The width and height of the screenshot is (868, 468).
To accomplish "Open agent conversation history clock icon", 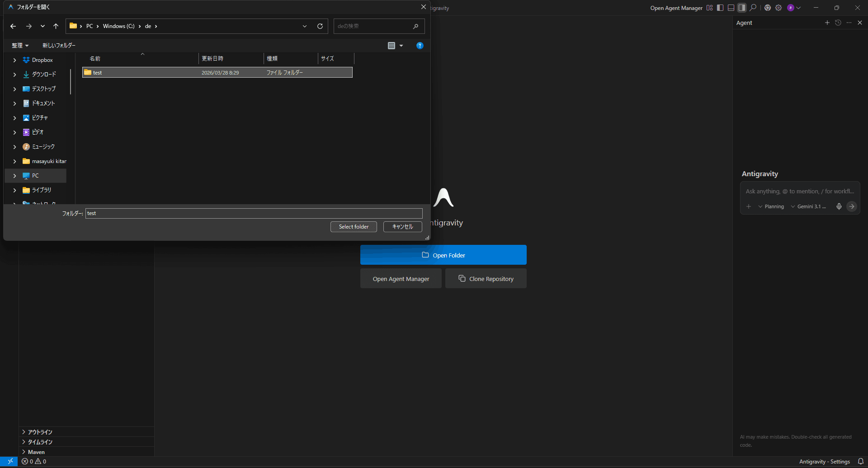I will 838,23.
